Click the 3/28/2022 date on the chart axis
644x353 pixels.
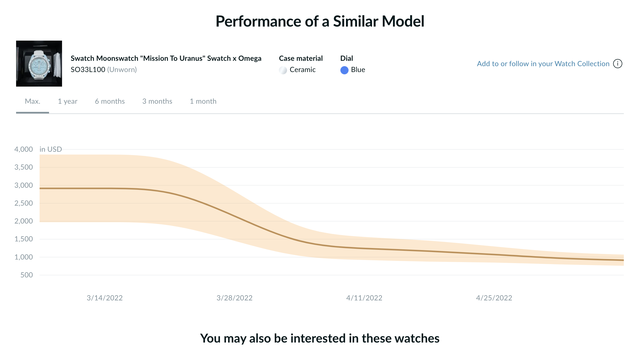(234, 298)
